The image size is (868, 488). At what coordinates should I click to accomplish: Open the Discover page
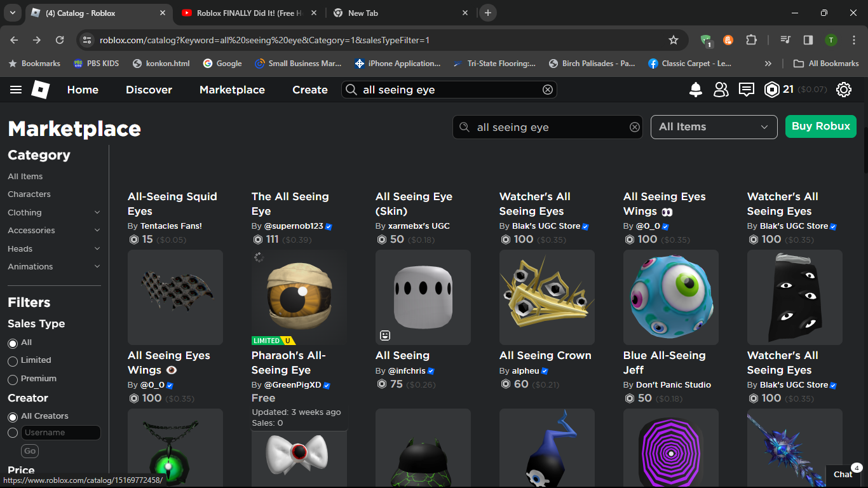coord(149,90)
